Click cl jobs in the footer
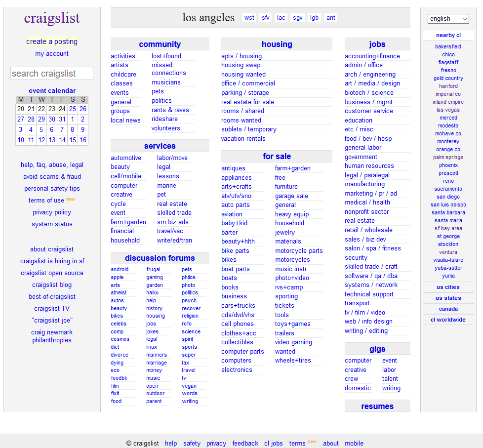The image size is (483, 448). [274, 444]
